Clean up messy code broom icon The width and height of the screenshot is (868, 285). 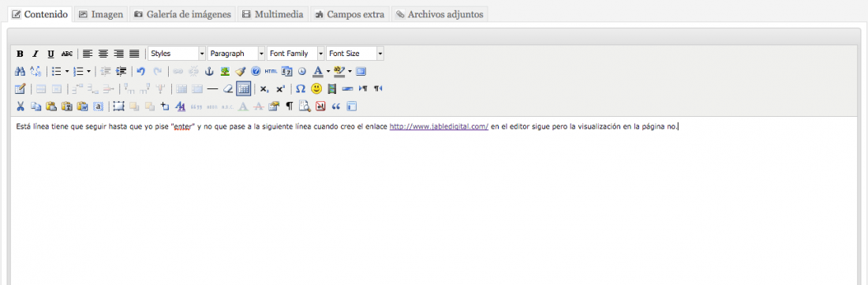click(x=240, y=71)
